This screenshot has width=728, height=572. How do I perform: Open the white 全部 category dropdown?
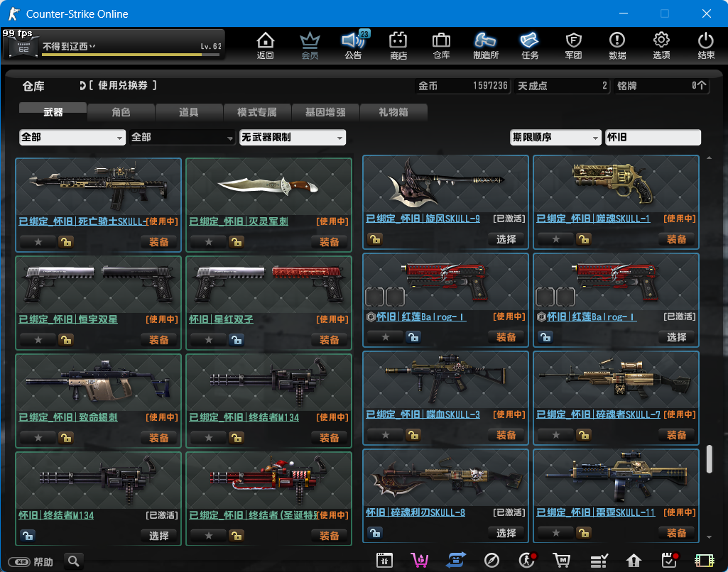72,137
